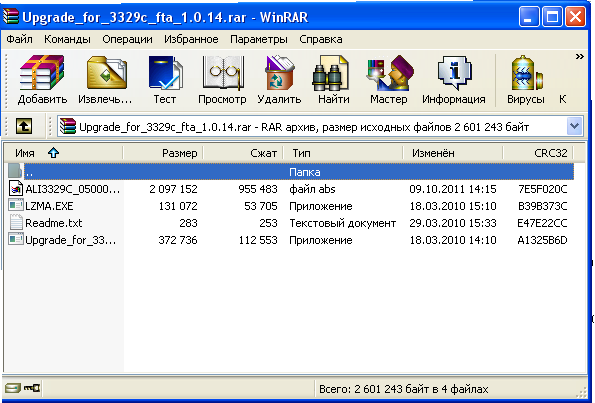Expand the address bar dropdown arrow
The image size is (595, 403).
point(575,126)
